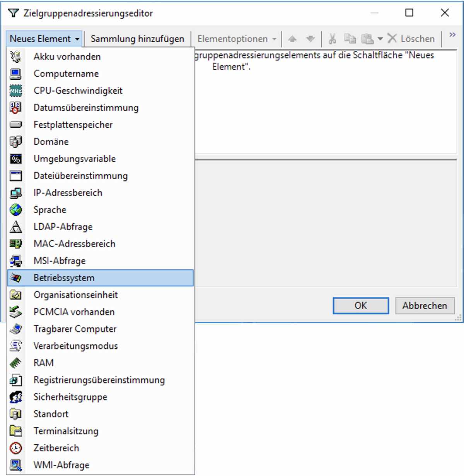Choose the WMI-Abfrage menu entry
The height and width of the screenshot is (476, 464).
tap(61, 465)
